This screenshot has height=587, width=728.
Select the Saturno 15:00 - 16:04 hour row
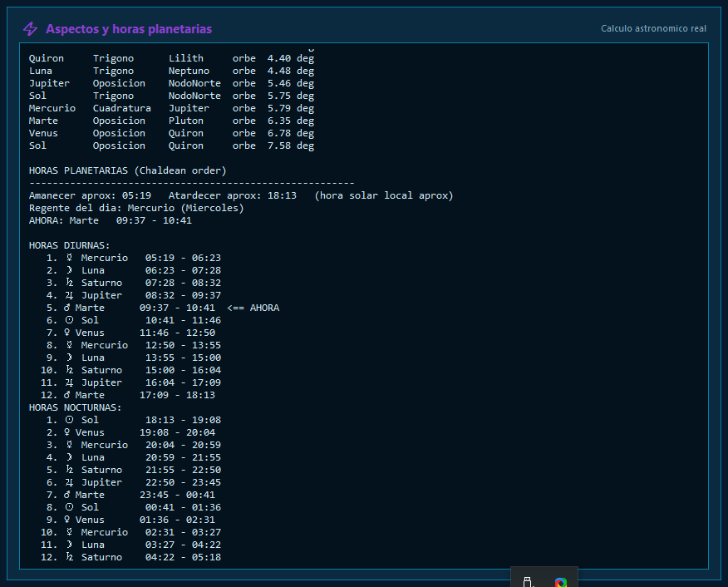131,371
